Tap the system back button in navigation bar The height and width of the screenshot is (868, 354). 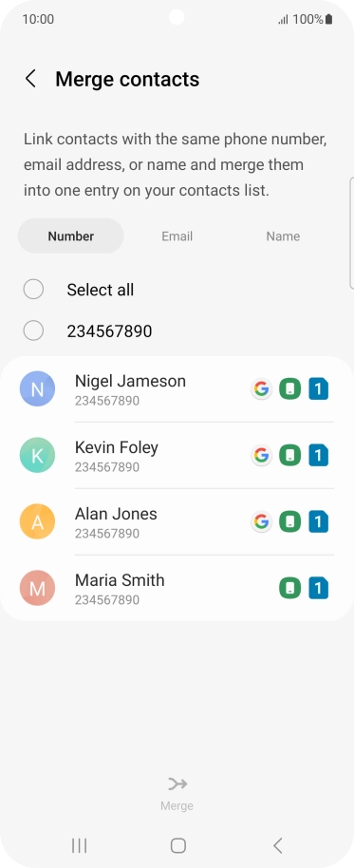(x=278, y=845)
